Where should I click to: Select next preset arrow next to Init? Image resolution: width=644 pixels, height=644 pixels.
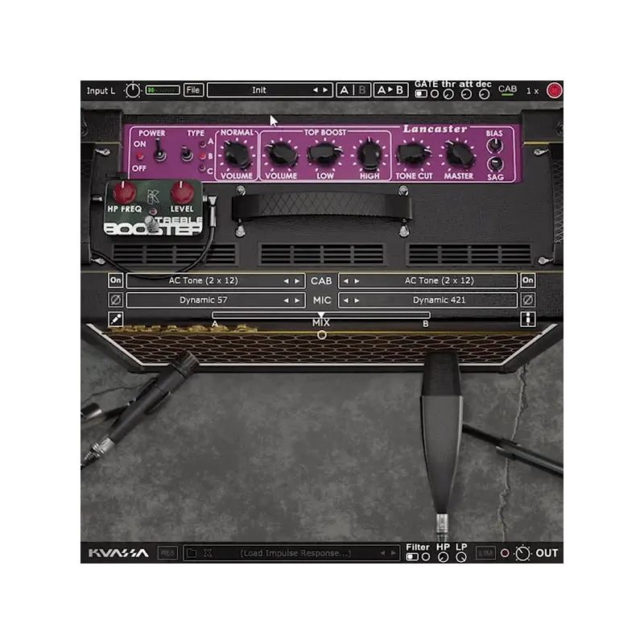coord(325,90)
